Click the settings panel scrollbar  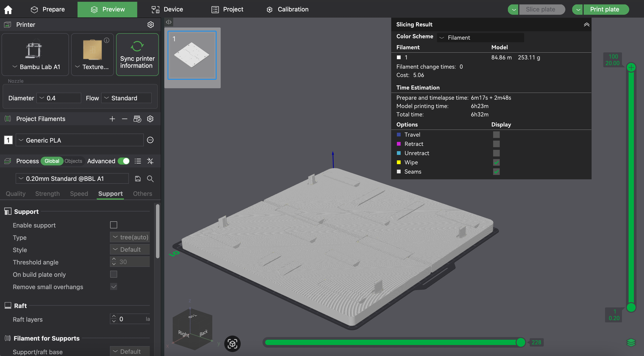[157, 231]
